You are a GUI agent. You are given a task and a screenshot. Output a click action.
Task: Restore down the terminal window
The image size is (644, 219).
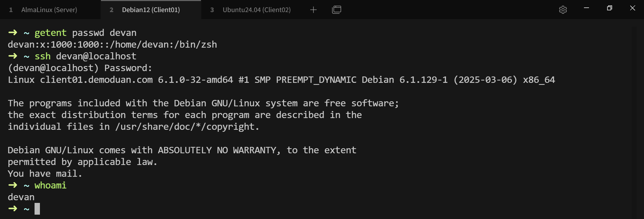coord(609,8)
